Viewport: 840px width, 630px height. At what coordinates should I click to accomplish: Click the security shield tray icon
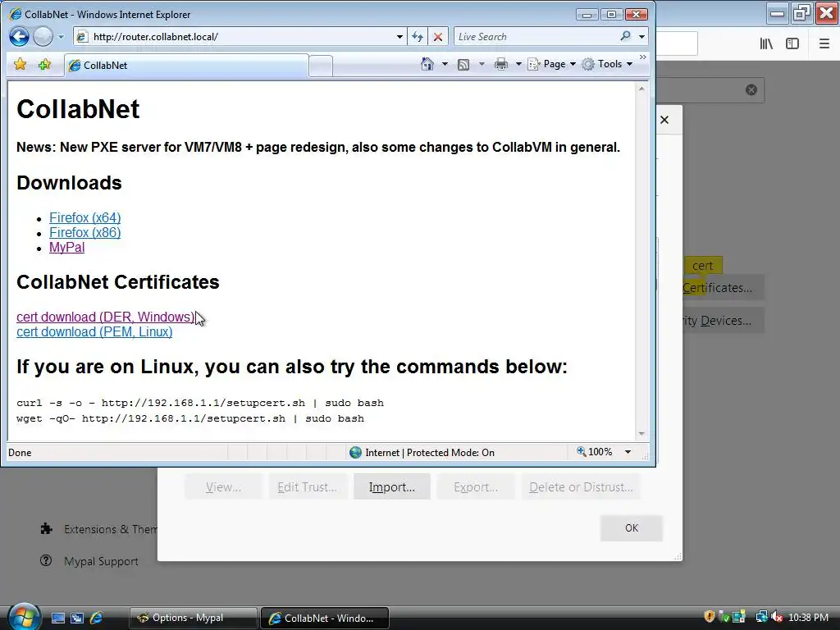(710, 617)
